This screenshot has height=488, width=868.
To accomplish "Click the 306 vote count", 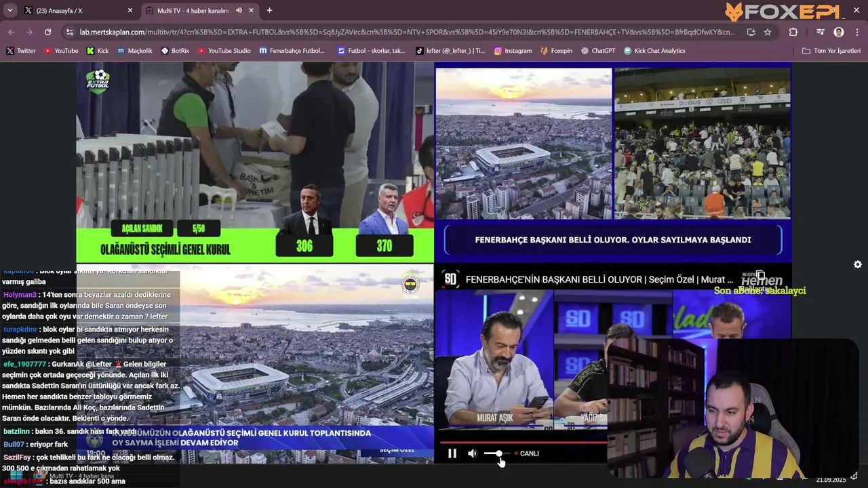I will coord(304,246).
